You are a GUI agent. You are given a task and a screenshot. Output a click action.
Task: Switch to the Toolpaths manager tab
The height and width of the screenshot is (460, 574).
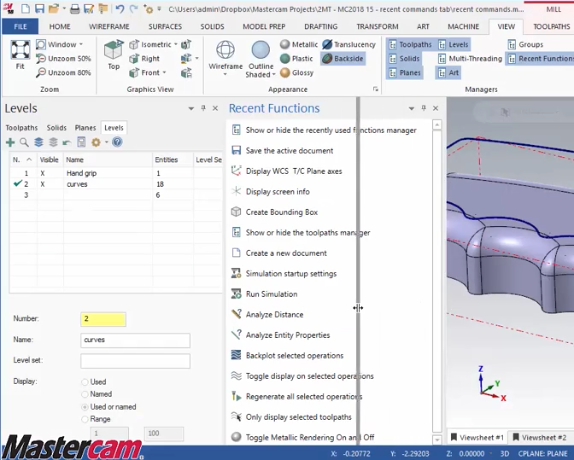(x=22, y=128)
